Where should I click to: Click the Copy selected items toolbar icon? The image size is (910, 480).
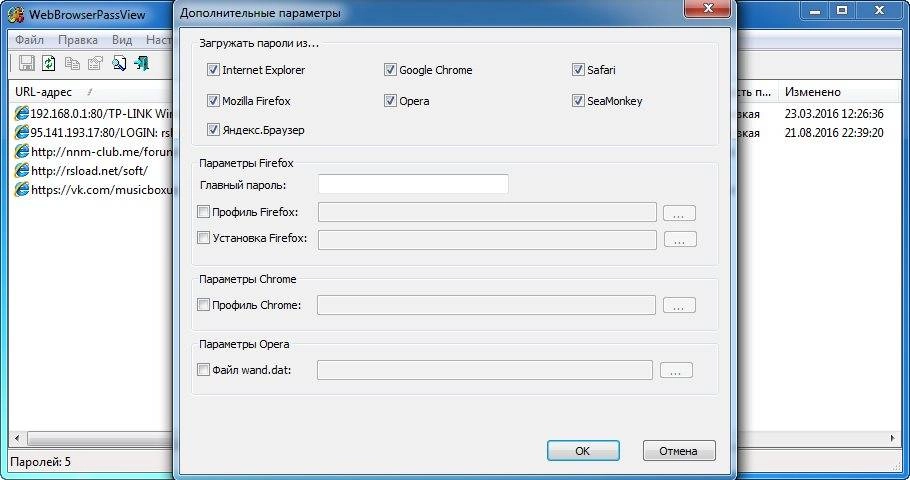click(72, 63)
